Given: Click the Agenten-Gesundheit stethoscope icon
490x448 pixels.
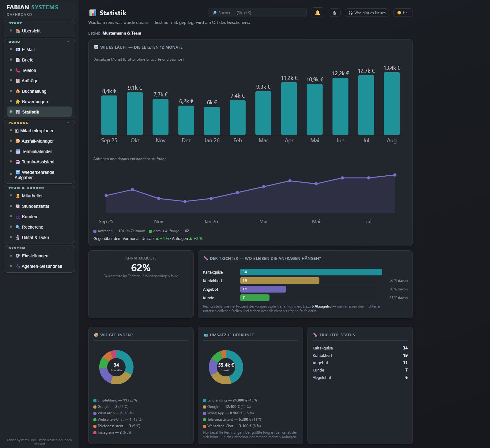Looking at the screenshot, I should click(x=18, y=266).
